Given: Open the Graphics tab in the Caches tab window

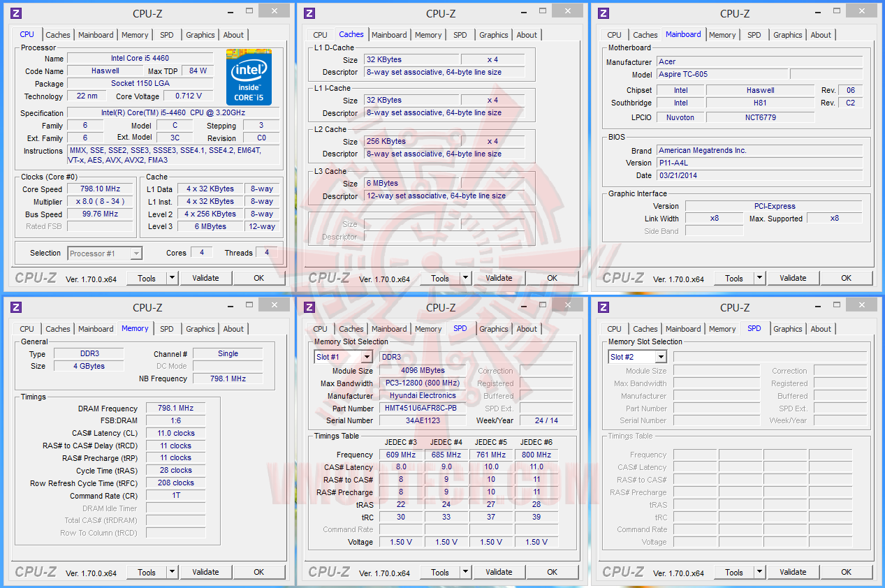Looking at the screenshot, I should click(494, 35).
